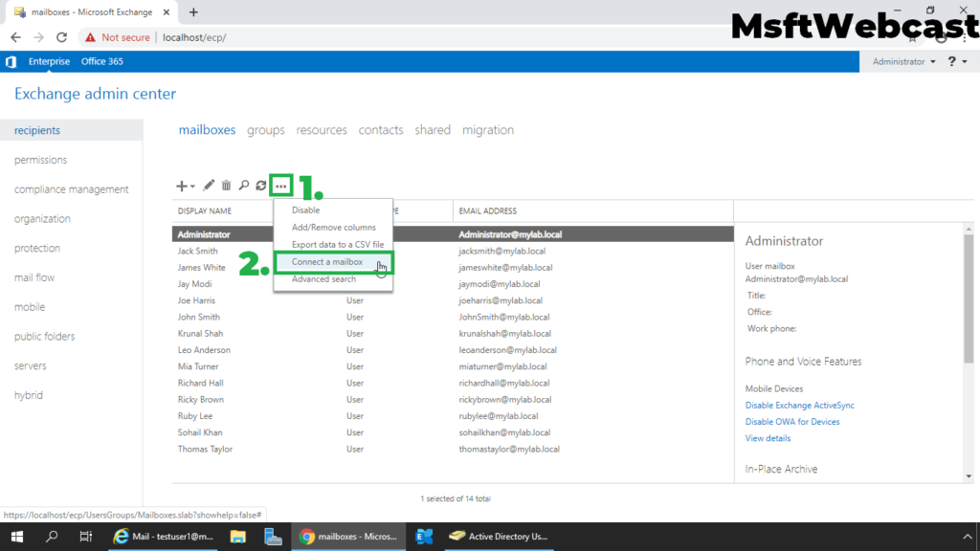Screen dimensions: 980x551
Task: Open Task View on the taskbar
Action: [x=85, y=536]
